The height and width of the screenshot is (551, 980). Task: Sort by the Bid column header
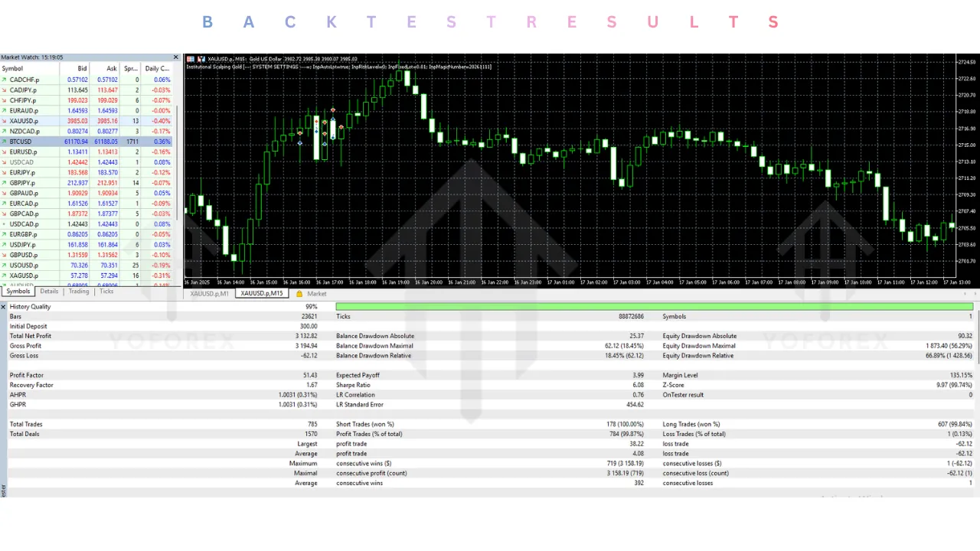tap(75, 69)
